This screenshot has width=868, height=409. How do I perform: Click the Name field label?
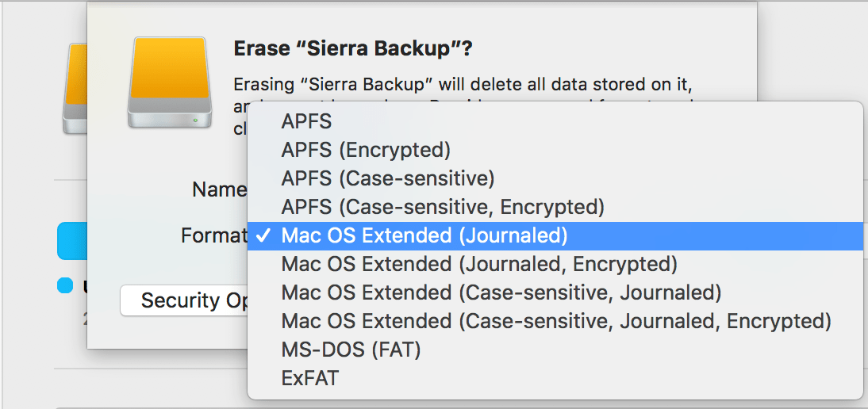(219, 190)
